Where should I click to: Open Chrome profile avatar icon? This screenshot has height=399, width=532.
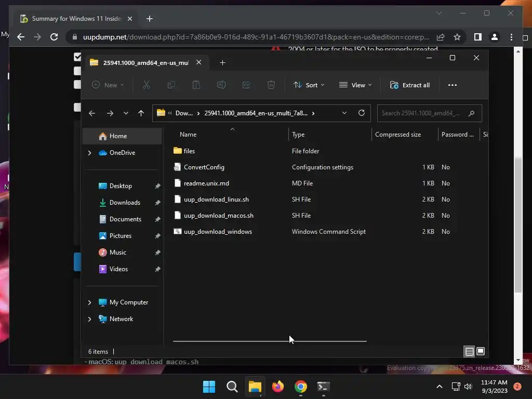coord(495,37)
